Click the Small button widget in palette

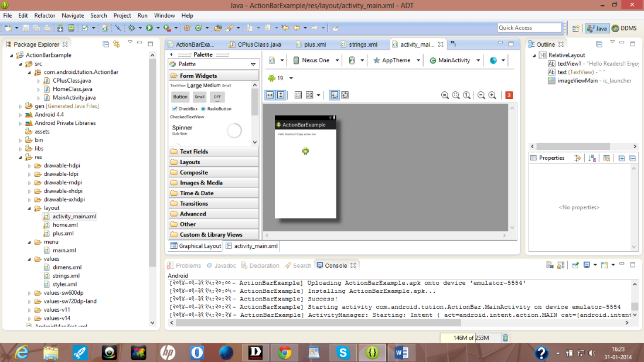point(200,97)
